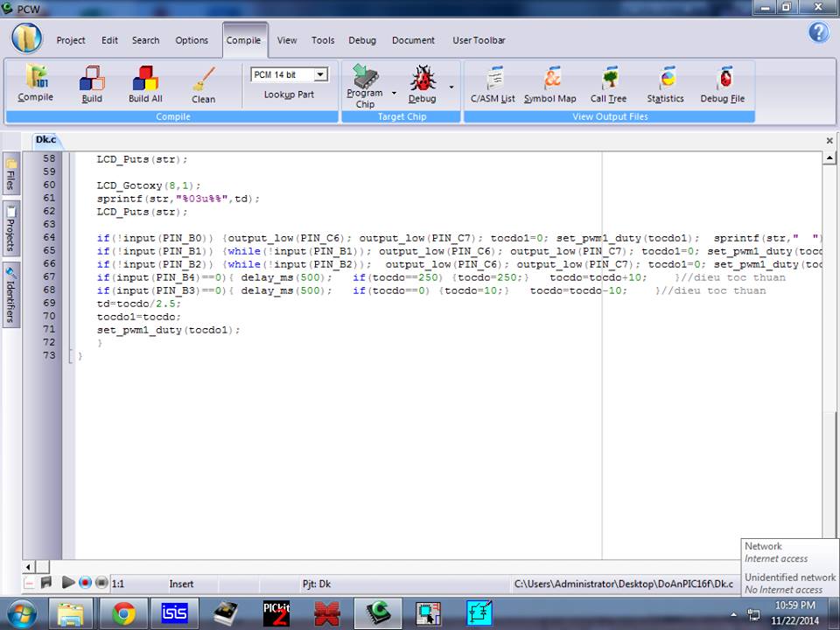This screenshot has height=630, width=840.
Task: Launch PICkit 2 from the taskbar
Action: click(276, 613)
